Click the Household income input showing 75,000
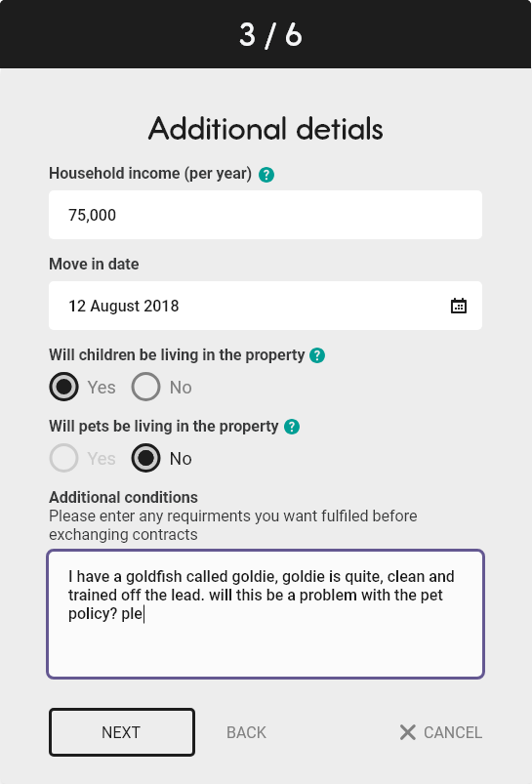This screenshot has height=784, width=532. click(x=266, y=215)
